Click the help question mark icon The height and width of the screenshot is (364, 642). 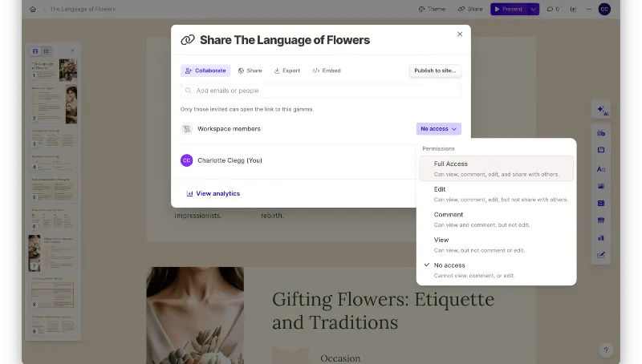606,350
